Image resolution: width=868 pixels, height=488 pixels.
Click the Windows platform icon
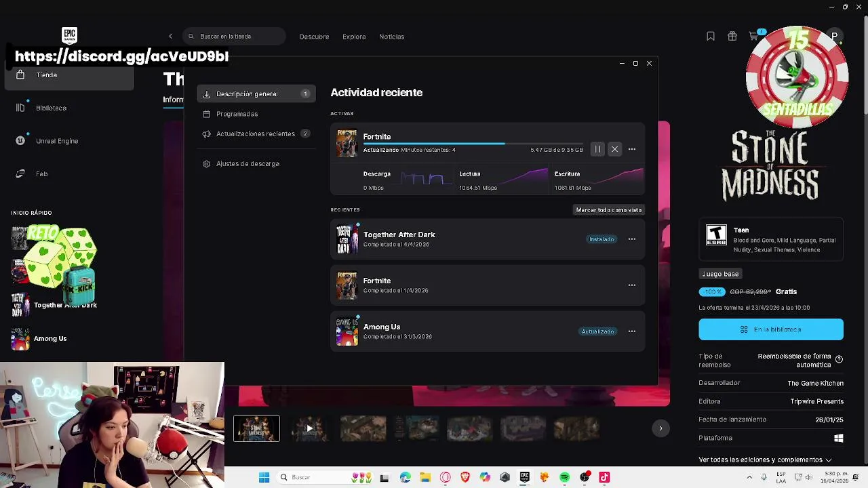click(x=839, y=439)
